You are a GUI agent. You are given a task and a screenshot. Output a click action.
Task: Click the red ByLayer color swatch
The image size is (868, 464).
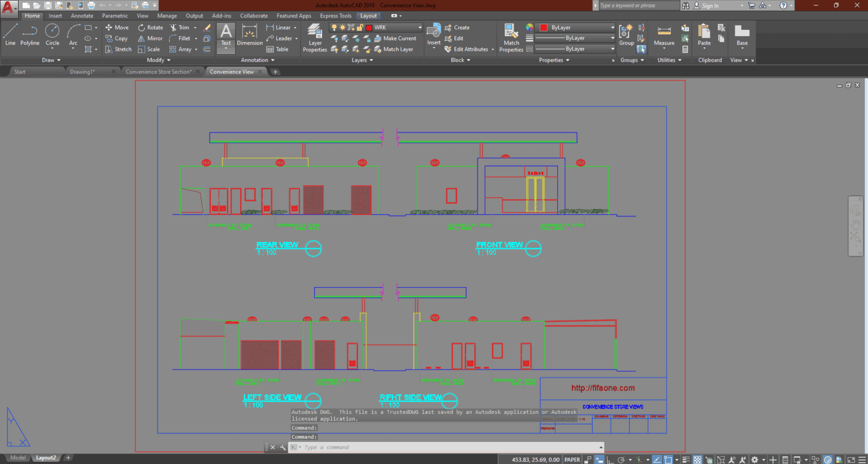click(x=544, y=27)
